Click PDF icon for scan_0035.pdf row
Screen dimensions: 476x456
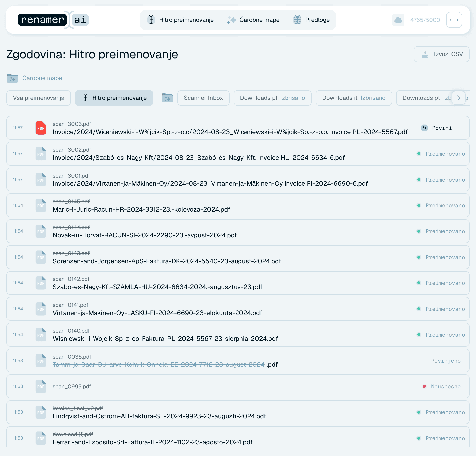(x=41, y=361)
